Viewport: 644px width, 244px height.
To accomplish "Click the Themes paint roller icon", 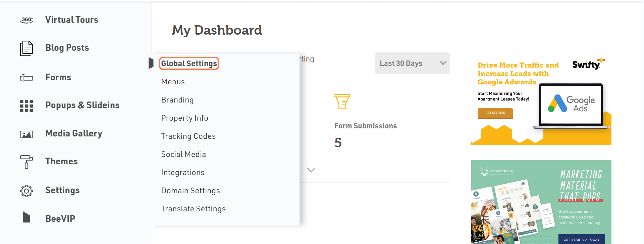I will tap(26, 162).
